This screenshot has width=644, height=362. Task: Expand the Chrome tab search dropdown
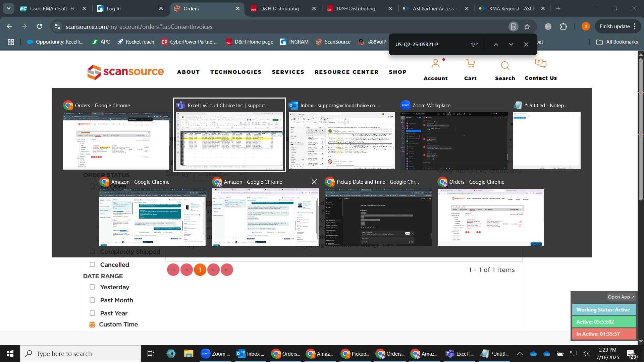[x=9, y=8]
